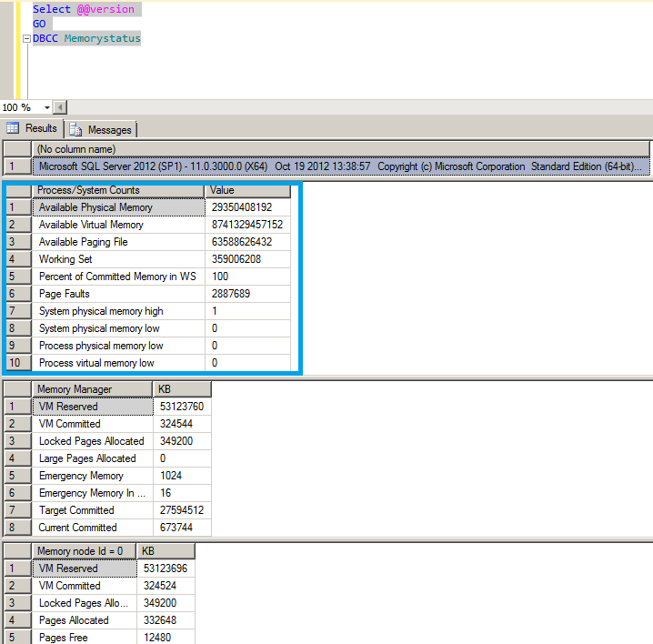Select the SQL Server version result cell

coord(341,166)
